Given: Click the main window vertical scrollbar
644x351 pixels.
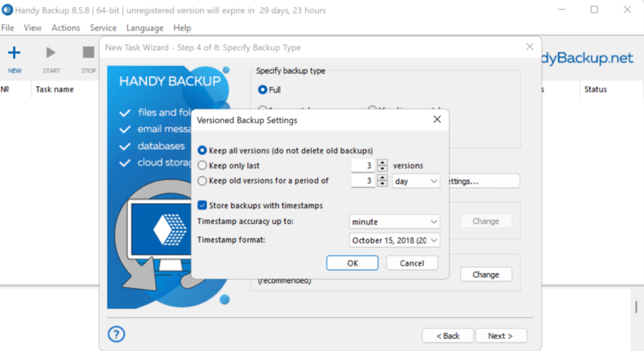Looking at the screenshot, I should click(x=636, y=306).
